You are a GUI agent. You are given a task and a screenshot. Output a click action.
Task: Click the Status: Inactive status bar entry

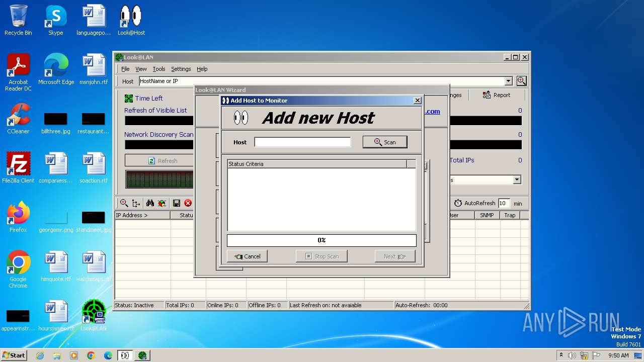click(139, 305)
